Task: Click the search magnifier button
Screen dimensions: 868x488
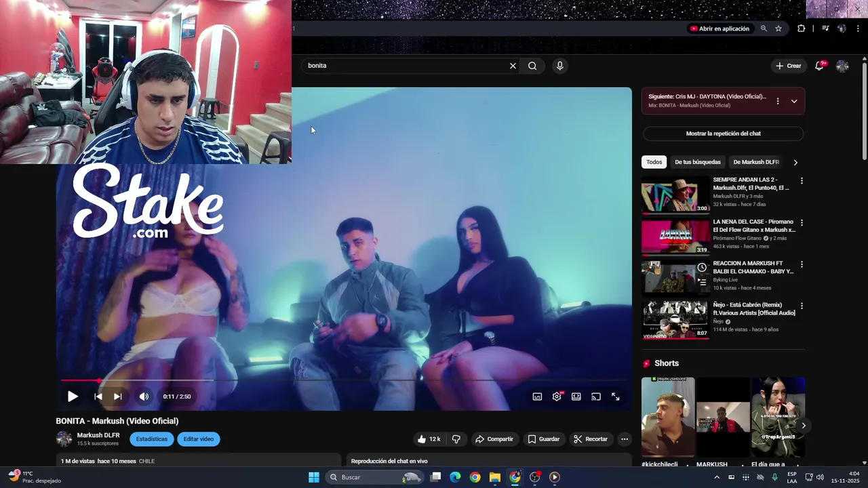Action: (532, 66)
